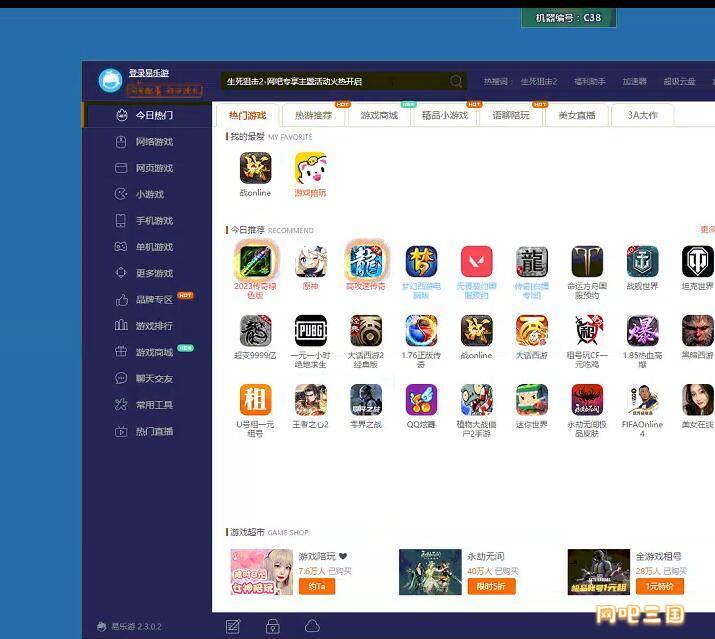Open the 植物大战僵尸2手游 icon
The width and height of the screenshot is (715, 639).
point(477,400)
